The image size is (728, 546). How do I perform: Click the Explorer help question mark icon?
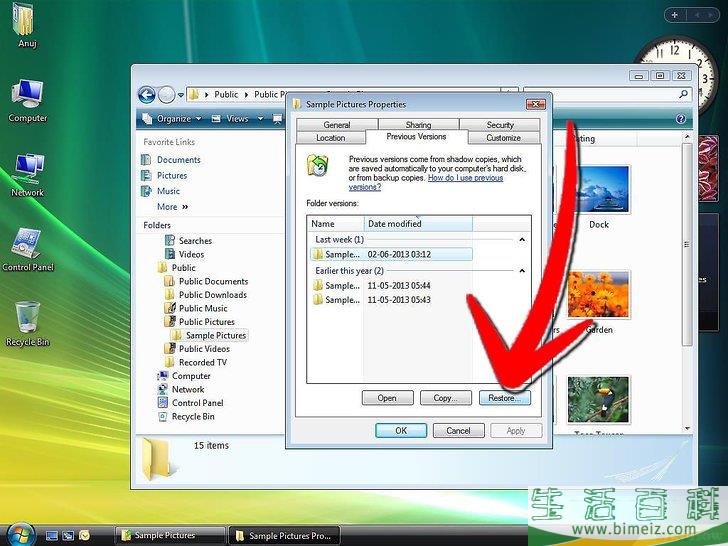pos(681,119)
